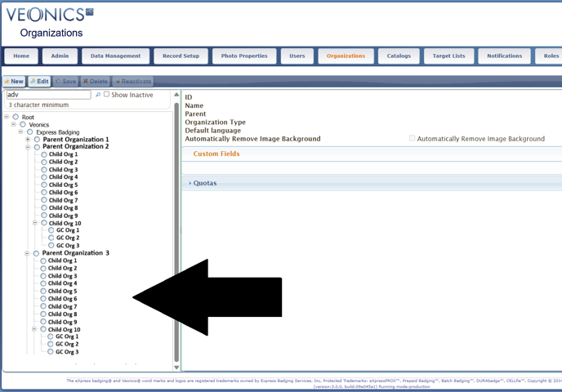Open the Photo Properties tab
This screenshot has width=562, height=392.
[x=244, y=56]
